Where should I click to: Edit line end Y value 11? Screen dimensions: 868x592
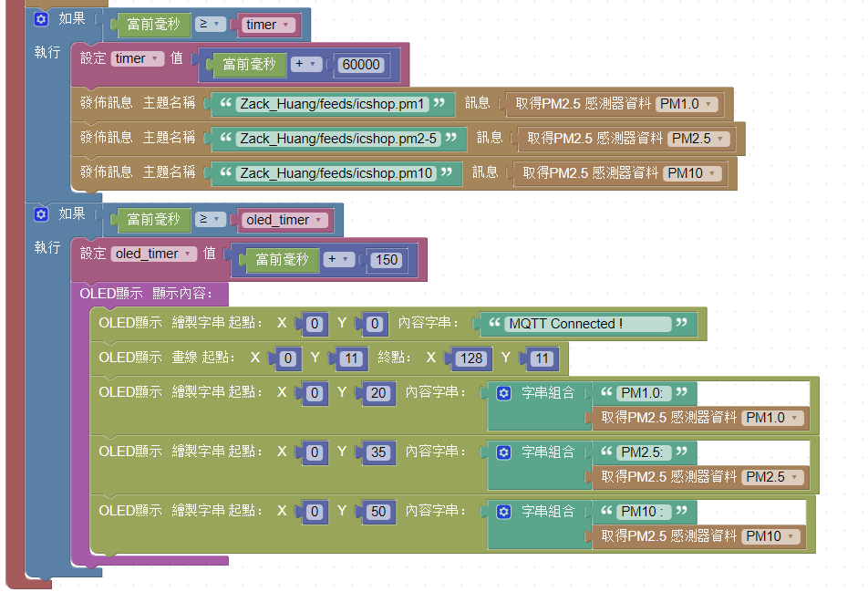coord(542,358)
